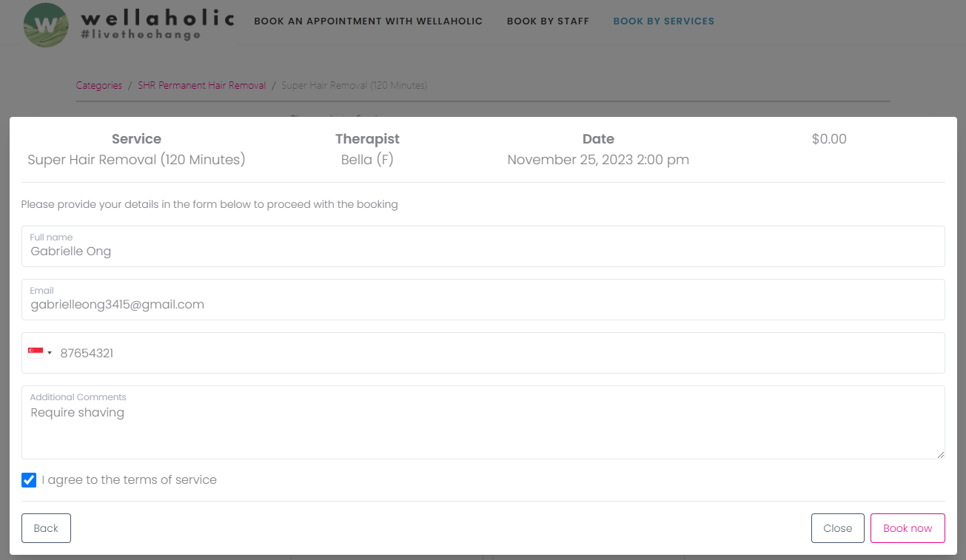Viewport: 966px width, 560px height.
Task: Select Book by Services in navigation
Action: 663,21
